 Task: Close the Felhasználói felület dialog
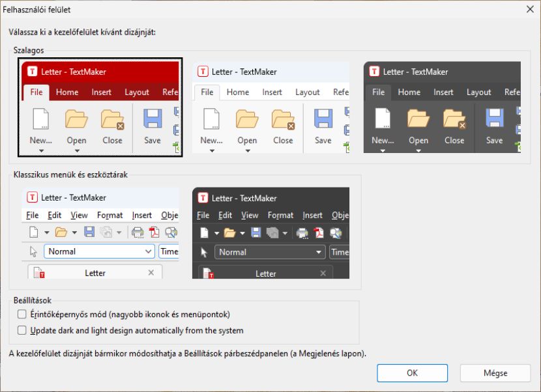coord(531,9)
